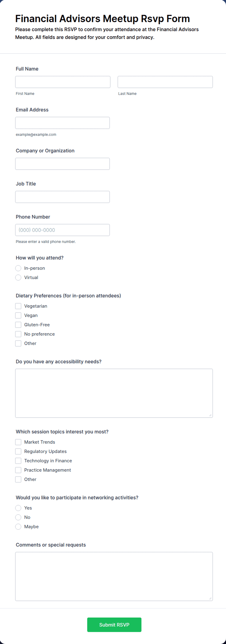
Task: Click the Job Title text box
Action: (x=62, y=197)
